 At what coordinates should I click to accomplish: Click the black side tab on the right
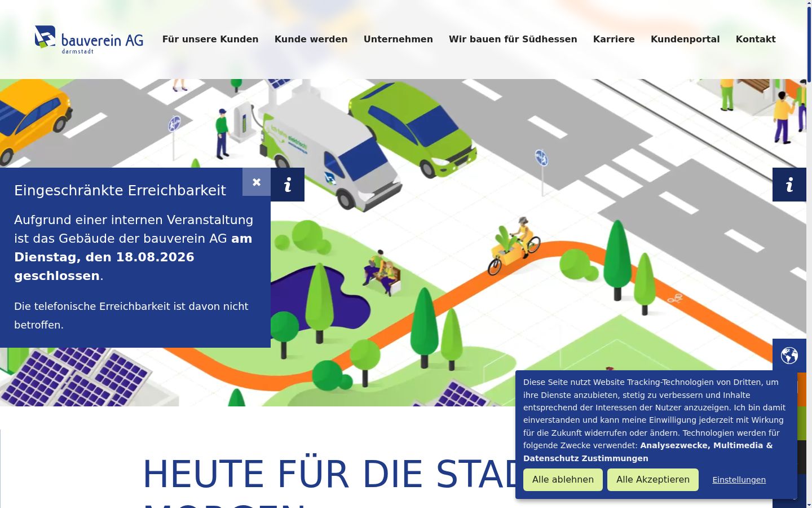point(802,457)
